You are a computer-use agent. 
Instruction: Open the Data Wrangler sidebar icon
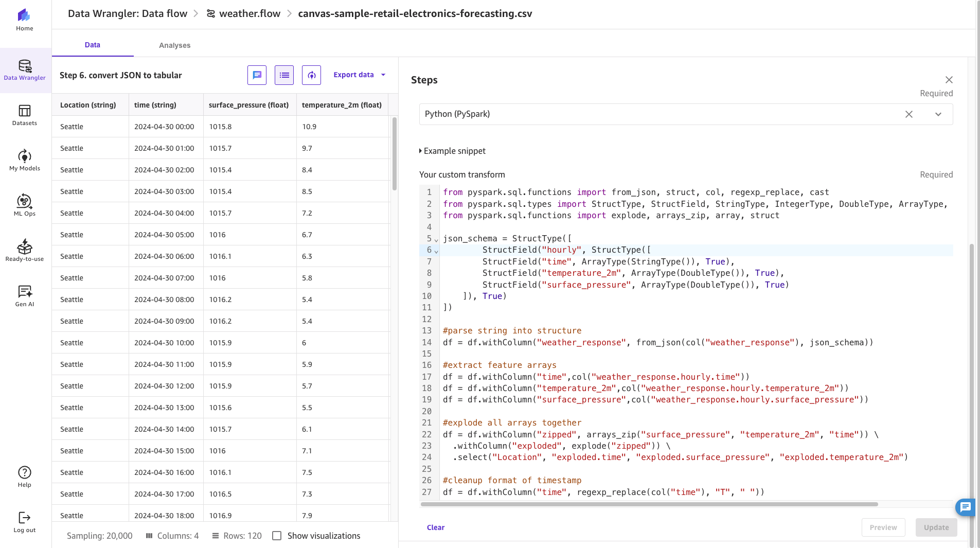point(25,70)
